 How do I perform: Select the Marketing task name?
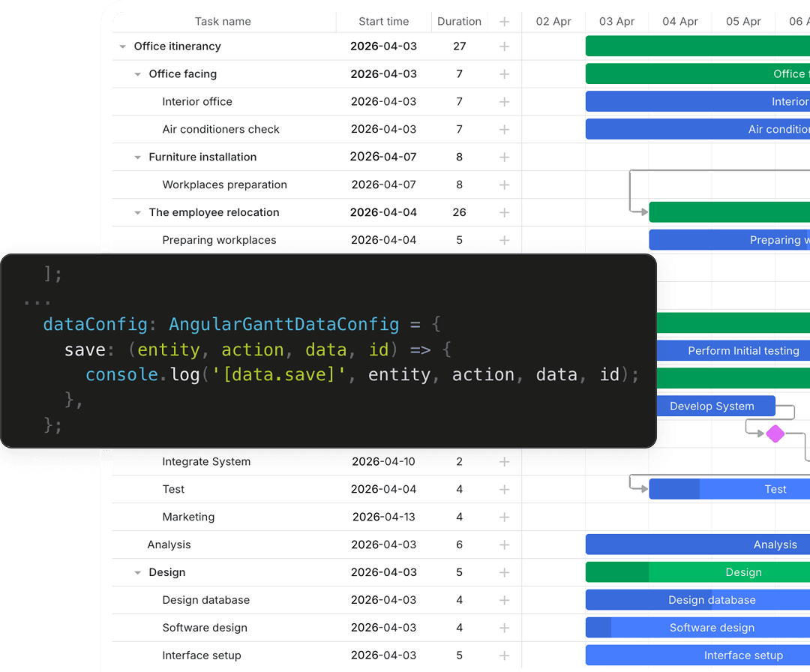(188, 517)
